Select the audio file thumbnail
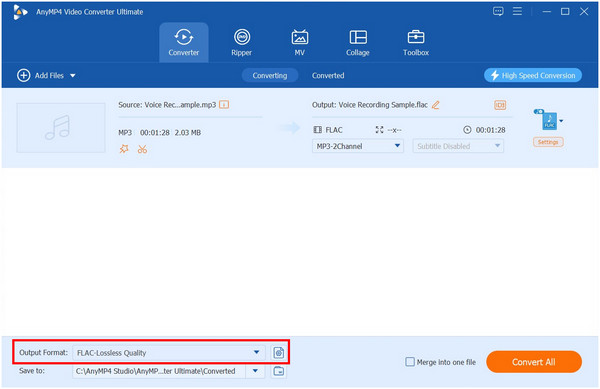Image resolution: width=600 pixels, height=389 pixels. coord(61,128)
